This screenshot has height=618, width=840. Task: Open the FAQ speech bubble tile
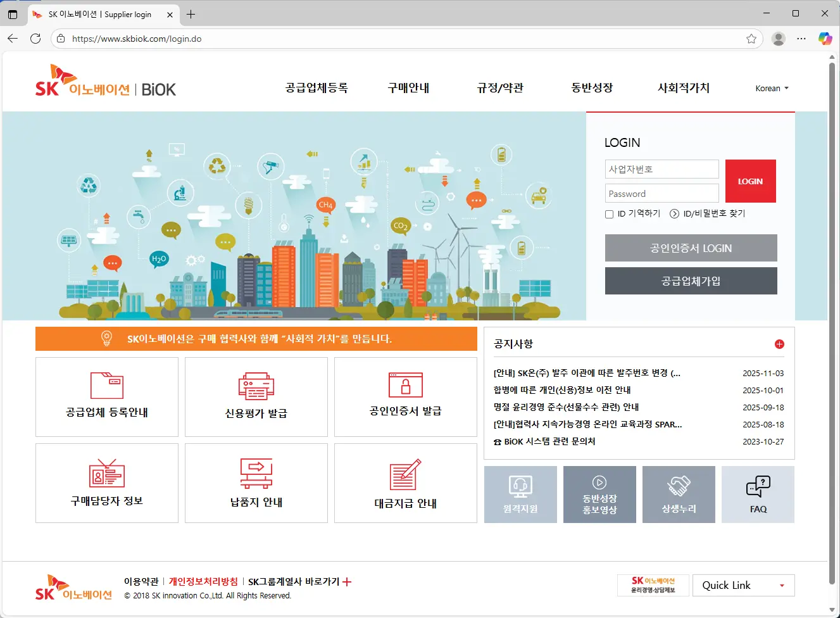(758, 495)
